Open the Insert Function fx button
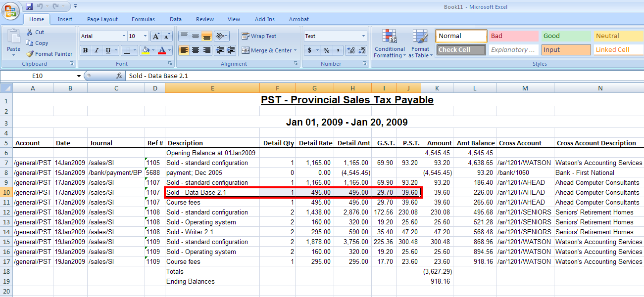This screenshot has width=644, height=297. (119, 76)
